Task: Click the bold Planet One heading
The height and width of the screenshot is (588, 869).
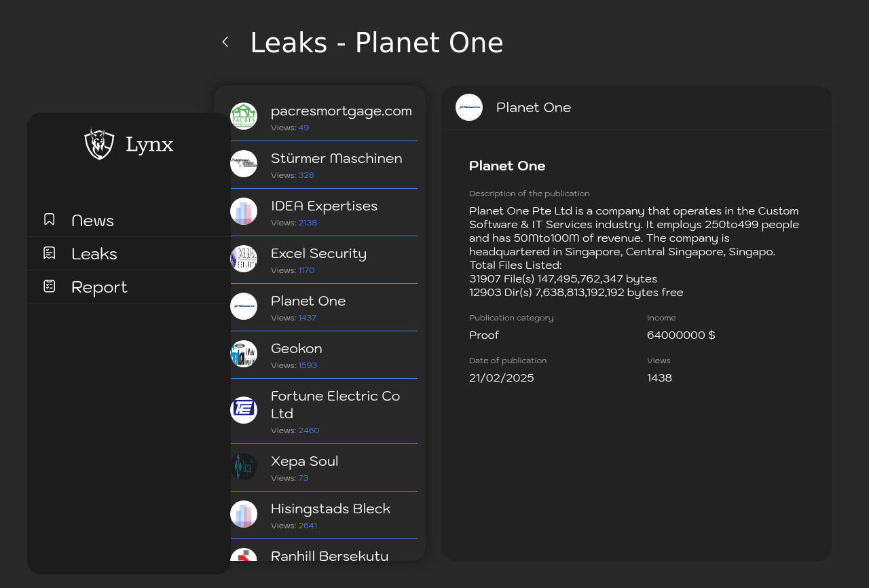Action: coord(507,166)
